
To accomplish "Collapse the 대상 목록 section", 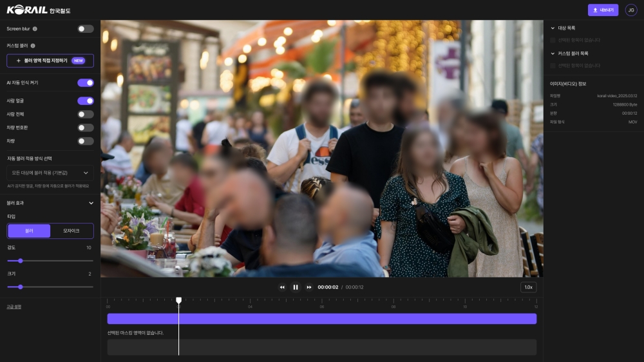I will click(x=553, y=28).
